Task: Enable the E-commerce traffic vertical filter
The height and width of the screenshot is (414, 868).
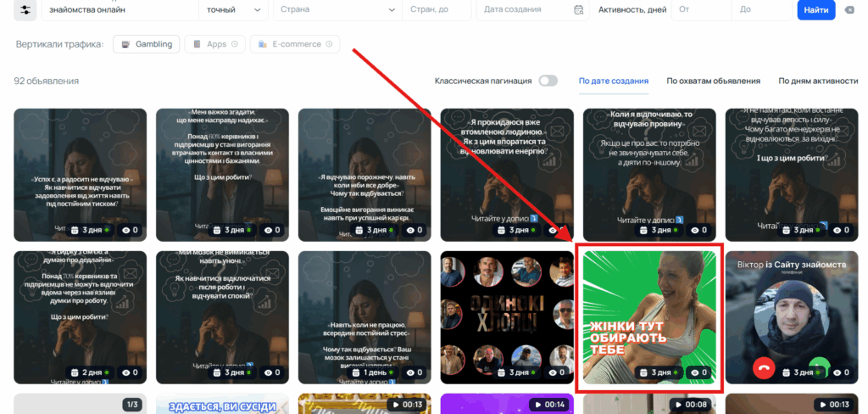Action: pyautogui.click(x=289, y=44)
